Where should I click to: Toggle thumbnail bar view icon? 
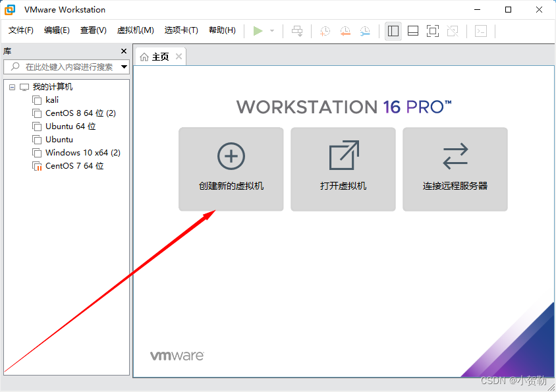(x=413, y=31)
